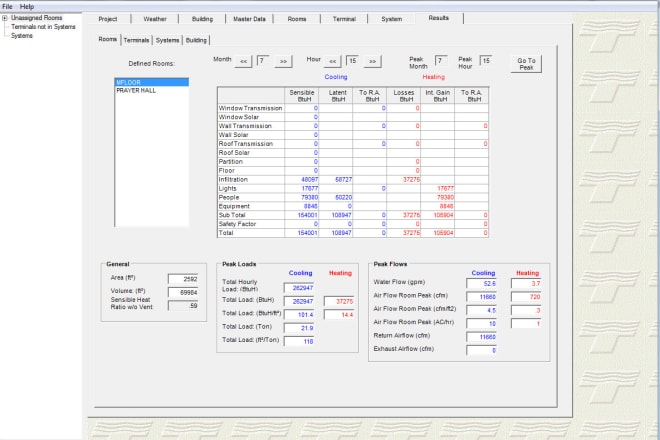This screenshot has height=440, width=660.
Task: Open the File menu
Action: (8, 6)
